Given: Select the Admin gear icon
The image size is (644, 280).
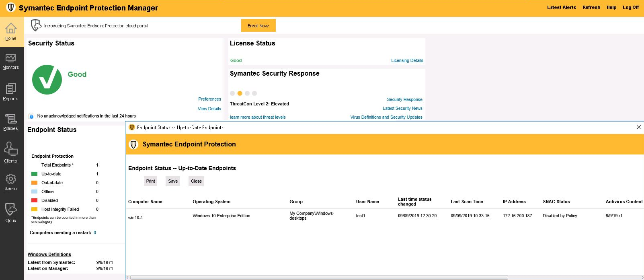Looking at the screenshot, I should pyautogui.click(x=11, y=179).
